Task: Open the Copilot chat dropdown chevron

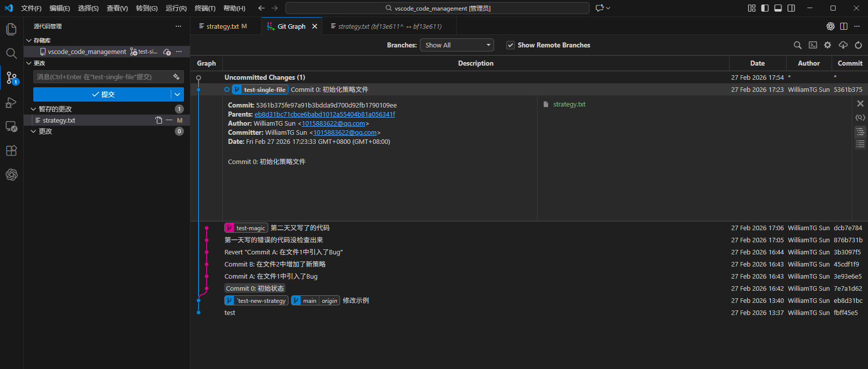Action: pyautogui.click(x=608, y=8)
